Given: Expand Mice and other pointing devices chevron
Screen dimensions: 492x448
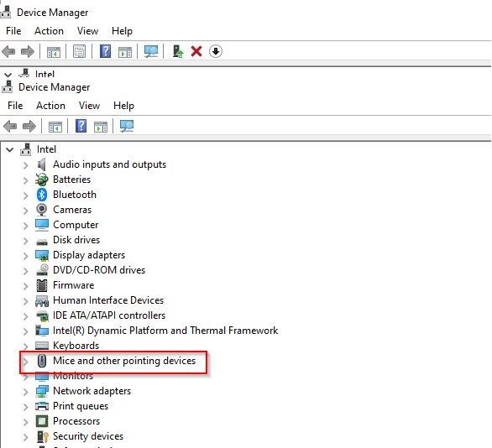Looking at the screenshot, I should click(26, 361).
